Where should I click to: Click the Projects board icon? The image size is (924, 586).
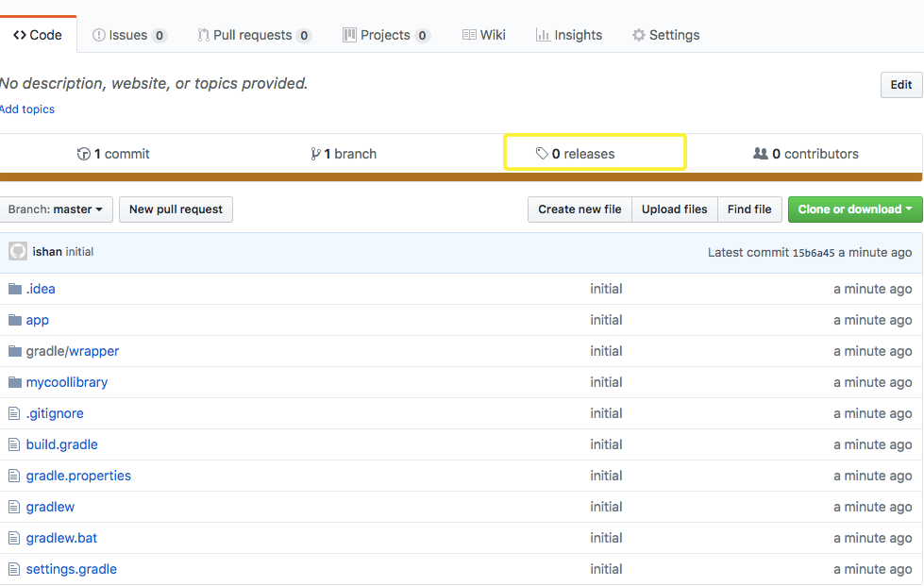(348, 34)
